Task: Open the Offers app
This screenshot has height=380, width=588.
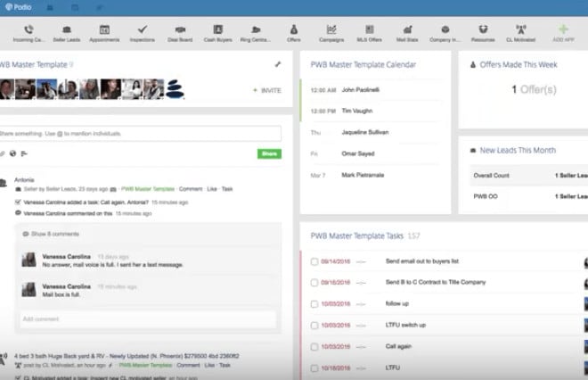Action: (x=294, y=33)
